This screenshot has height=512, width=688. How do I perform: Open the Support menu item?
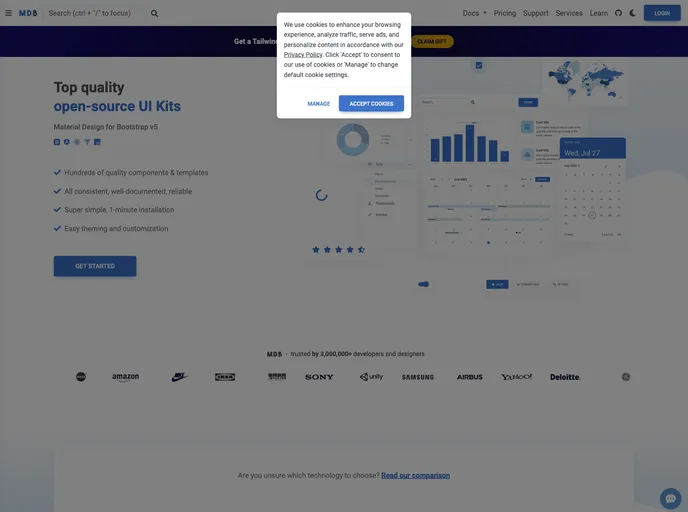(536, 13)
